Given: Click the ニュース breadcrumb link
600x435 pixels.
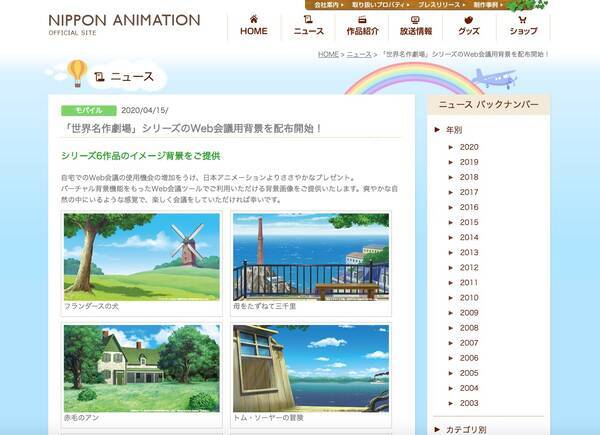Looking at the screenshot, I should click(x=360, y=54).
